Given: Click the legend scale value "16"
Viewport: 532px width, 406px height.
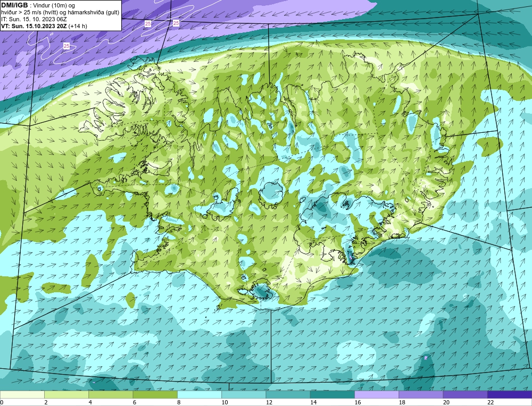Looking at the screenshot, I should (358, 402).
